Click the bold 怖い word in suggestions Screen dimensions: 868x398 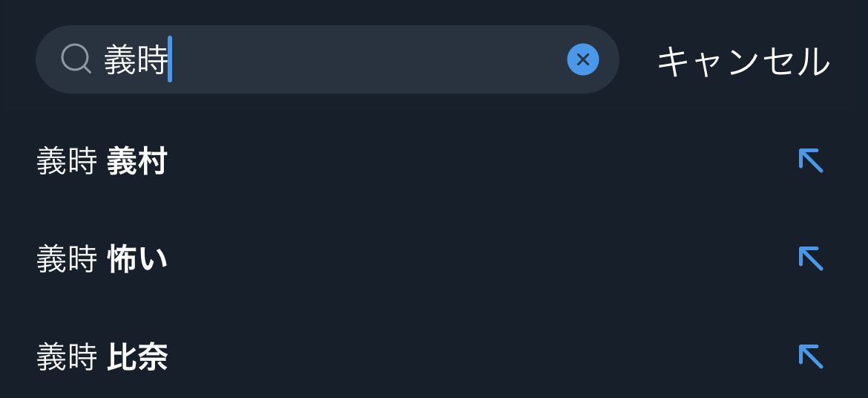click(137, 260)
